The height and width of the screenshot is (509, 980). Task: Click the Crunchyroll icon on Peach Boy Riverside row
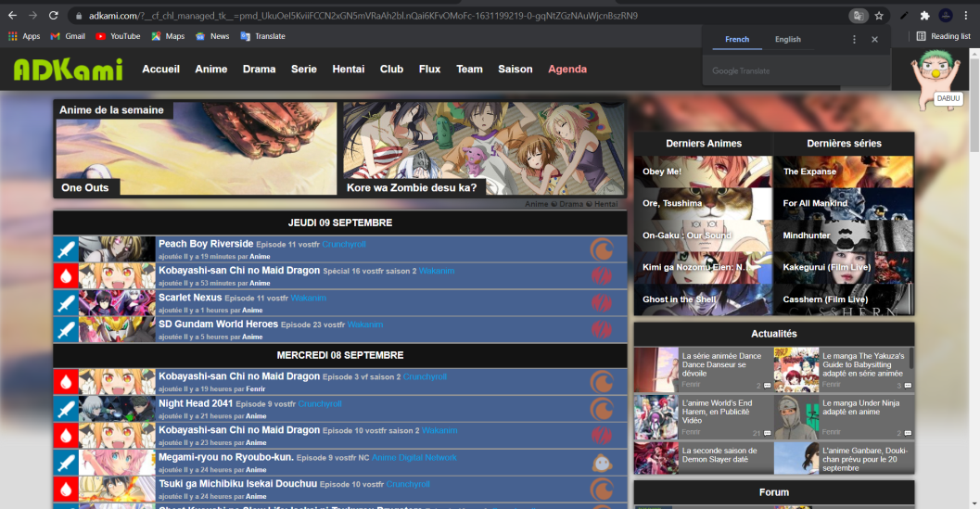point(602,249)
